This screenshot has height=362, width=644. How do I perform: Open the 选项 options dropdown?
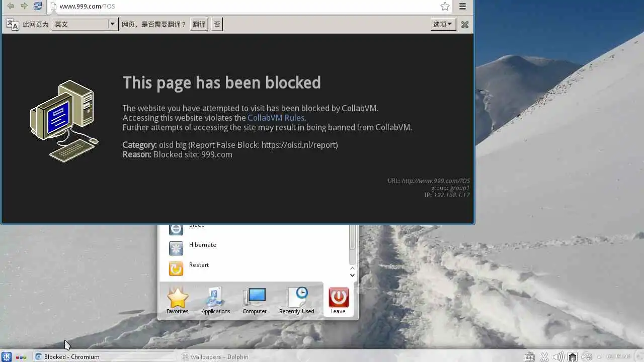443,24
